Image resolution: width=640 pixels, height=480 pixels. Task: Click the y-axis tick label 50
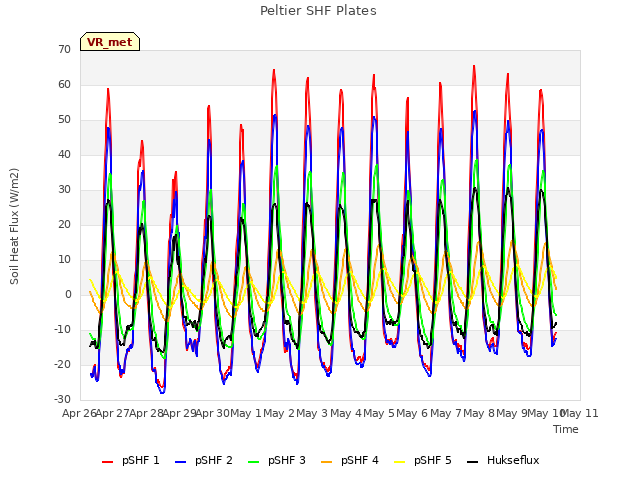click(x=64, y=120)
